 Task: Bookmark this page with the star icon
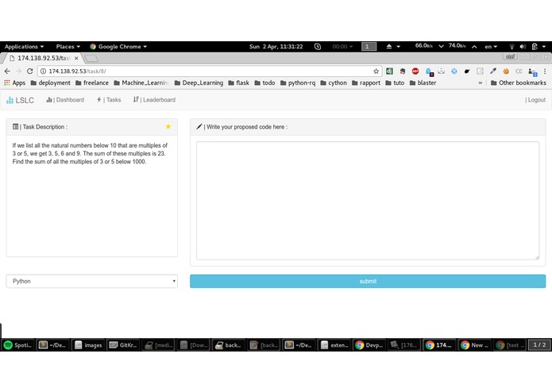[376, 71]
